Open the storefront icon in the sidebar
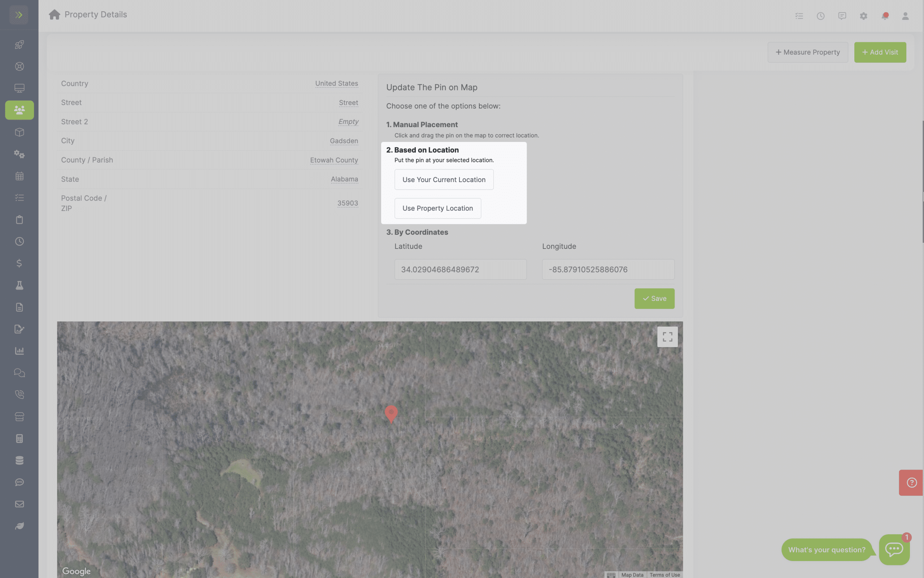 click(x=19, y=417)
